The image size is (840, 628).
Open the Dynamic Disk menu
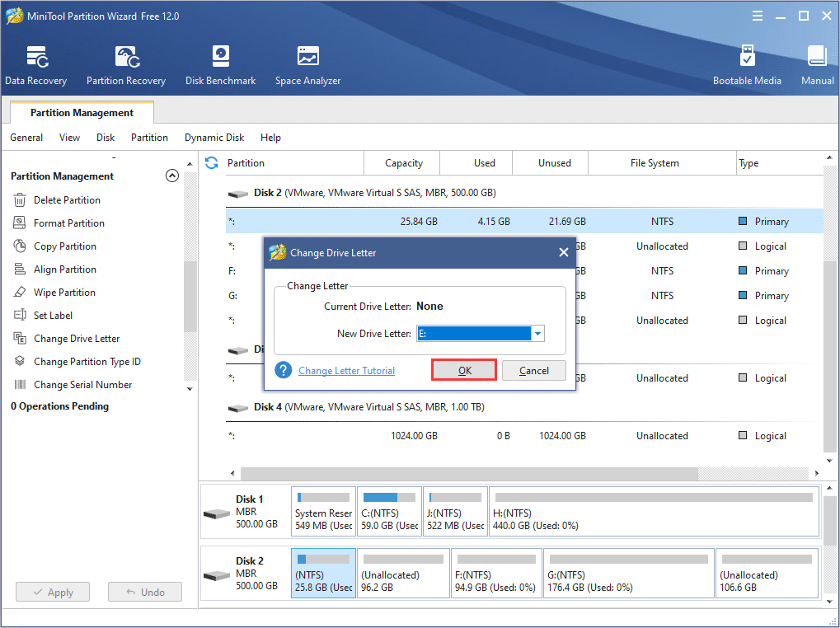214,138
